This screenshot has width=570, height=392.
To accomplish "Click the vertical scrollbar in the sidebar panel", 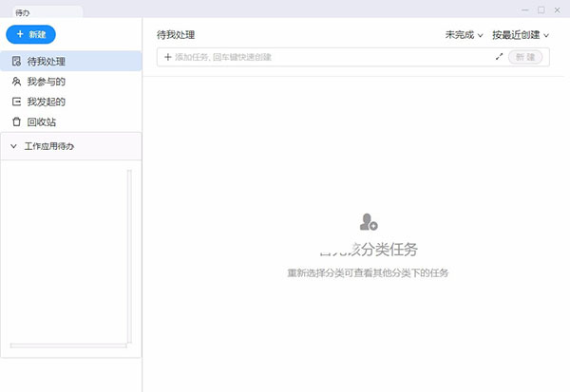I will tap(129, 256).
